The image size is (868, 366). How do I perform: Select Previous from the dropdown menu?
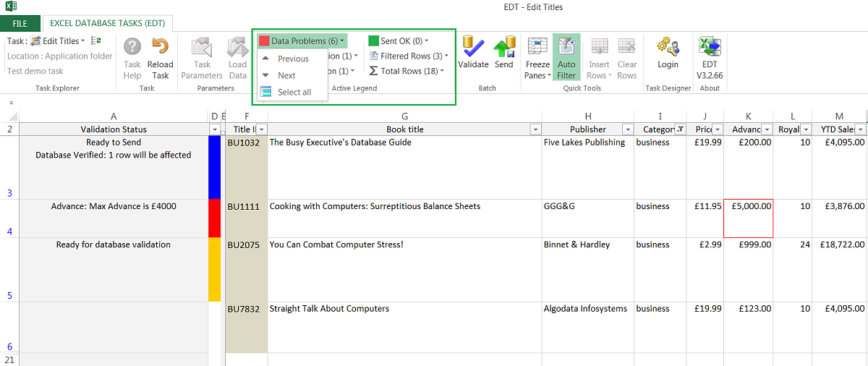(x=293, y=59)
